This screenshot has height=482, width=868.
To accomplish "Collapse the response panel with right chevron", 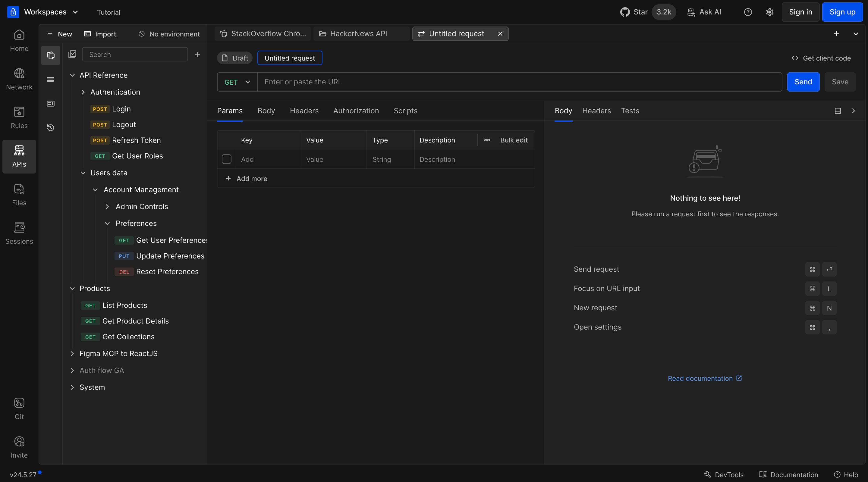I will coord(854,111).
